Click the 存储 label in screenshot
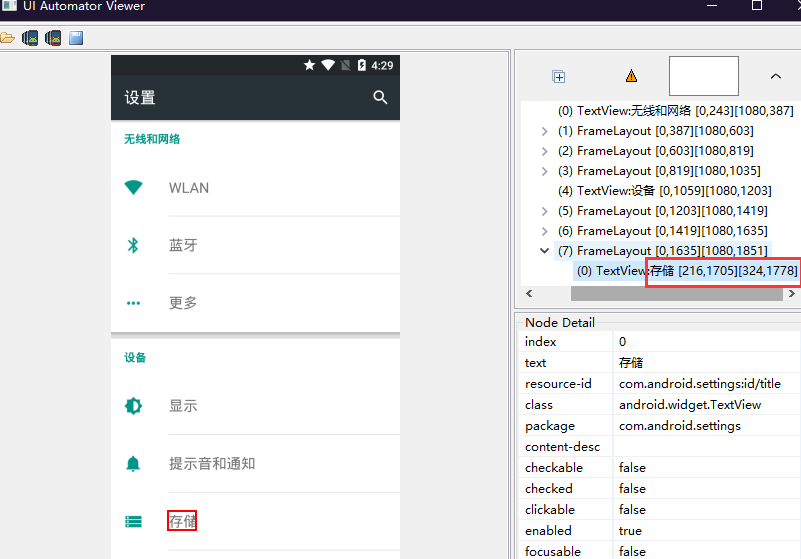 coord(182,521)
